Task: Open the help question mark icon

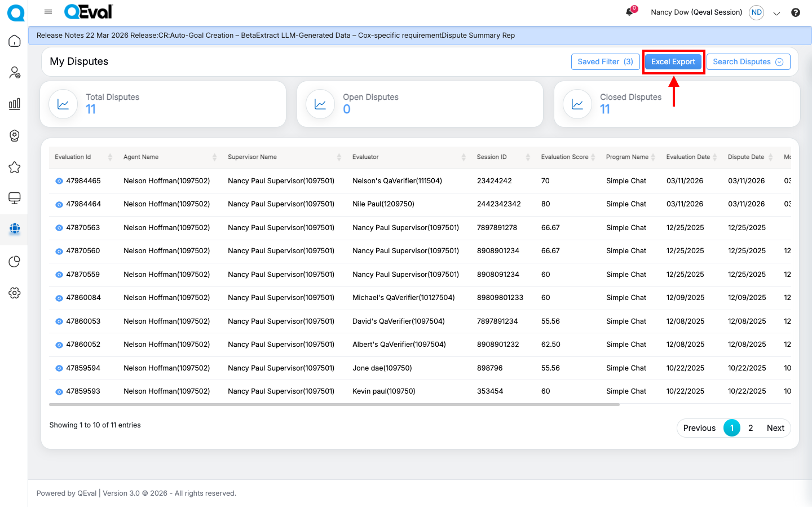Action: [x=796, y=12]
